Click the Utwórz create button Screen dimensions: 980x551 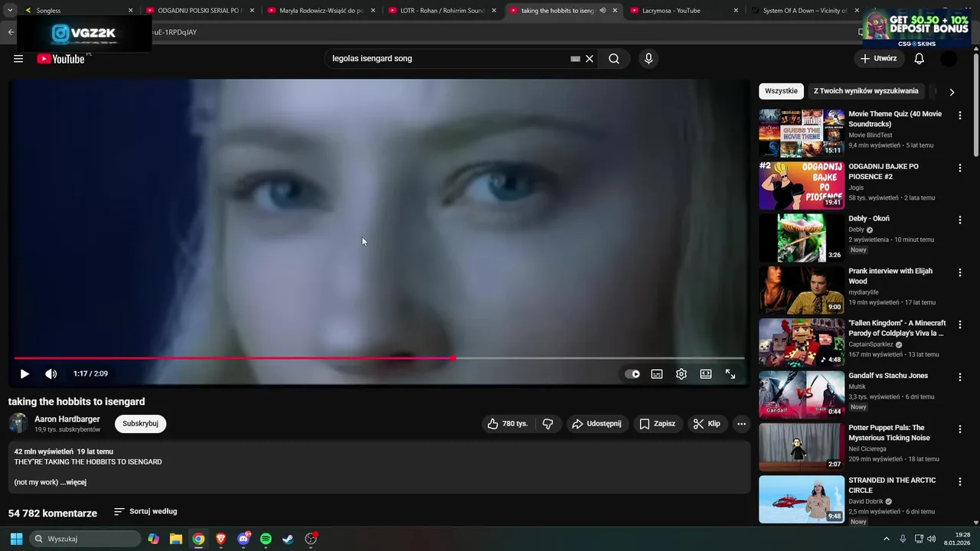point(878,59)
